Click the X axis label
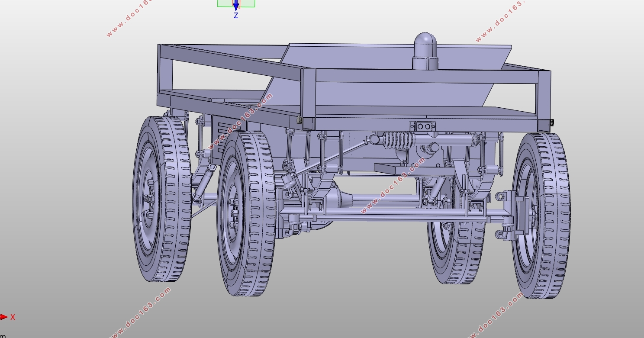 coord(13,317)
